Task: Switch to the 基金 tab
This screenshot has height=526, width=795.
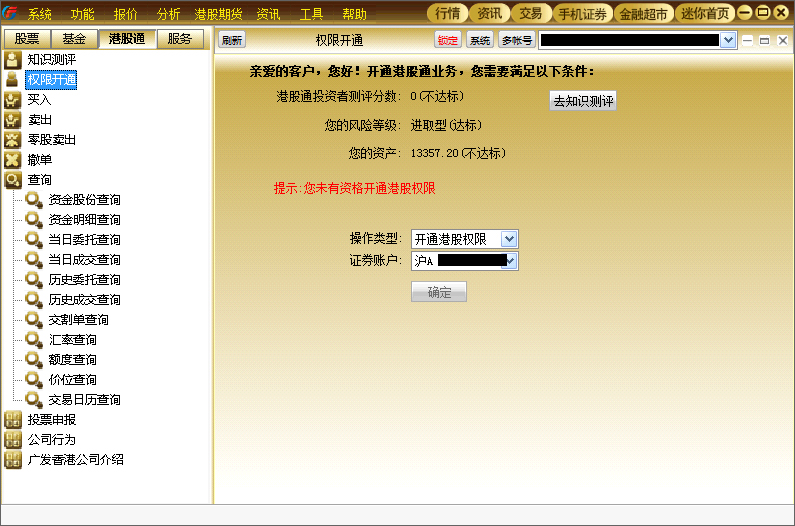Action: click(74, 39)
